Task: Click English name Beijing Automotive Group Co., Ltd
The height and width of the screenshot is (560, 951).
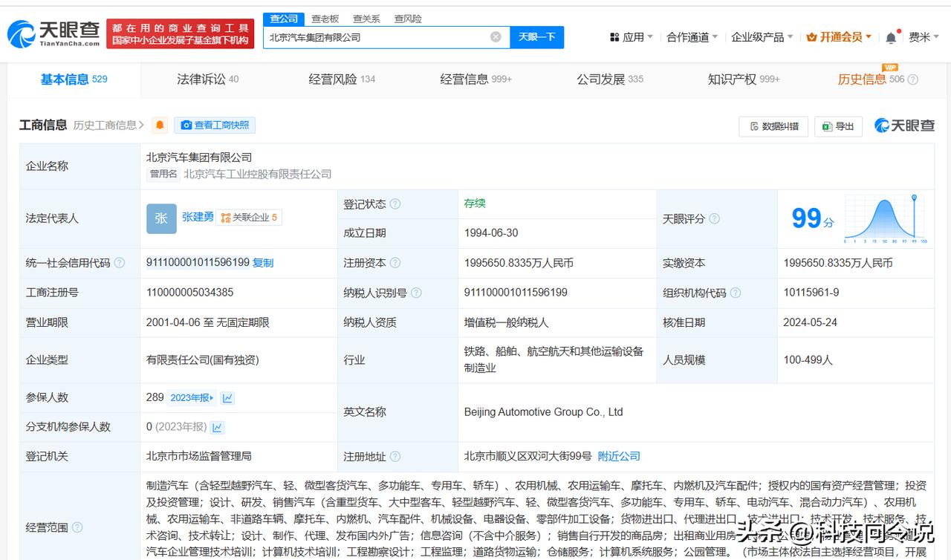Action: pos(543,412)
